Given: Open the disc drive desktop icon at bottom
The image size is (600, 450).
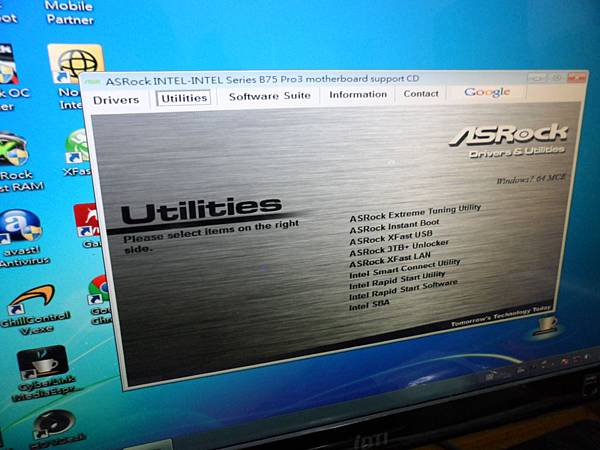Looking at the screenshot, I should [55, 429].
